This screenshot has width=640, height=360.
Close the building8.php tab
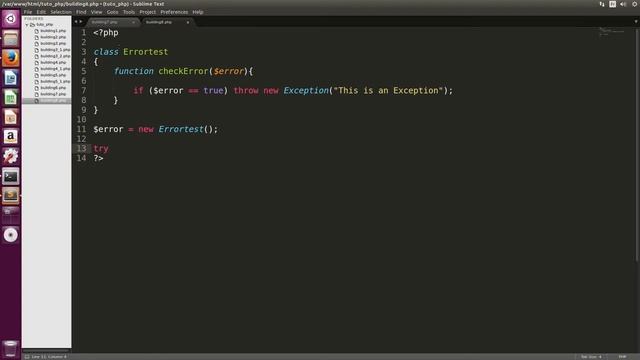(188, 22)
